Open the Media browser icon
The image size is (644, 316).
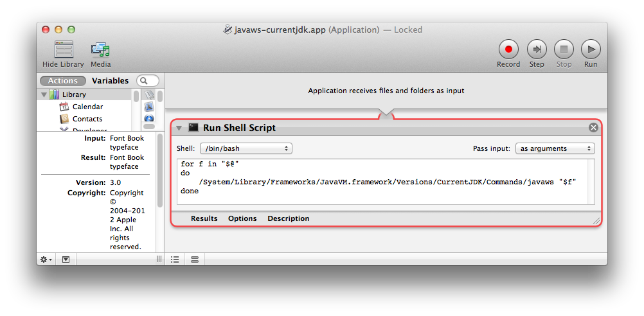click(101, 49)
